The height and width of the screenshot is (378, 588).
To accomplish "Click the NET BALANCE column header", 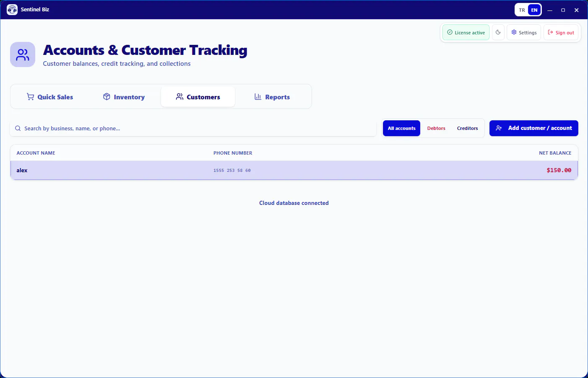I will (x=555, y=153).
